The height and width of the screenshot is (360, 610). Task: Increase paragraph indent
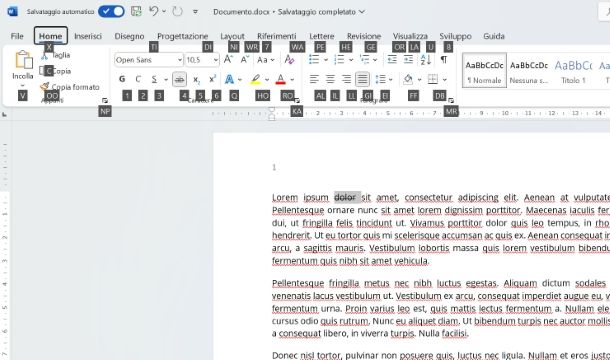pos(408,60)
